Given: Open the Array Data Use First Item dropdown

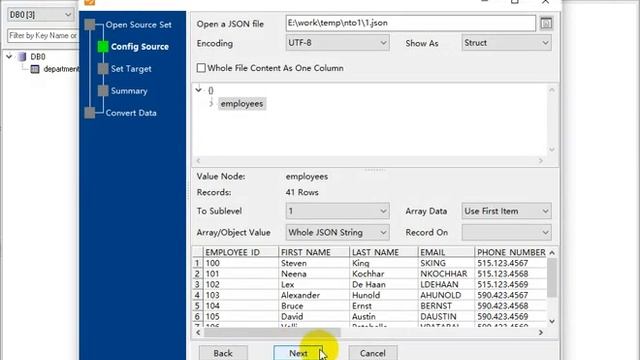Looking at the screenshot, I should [507, 211].
